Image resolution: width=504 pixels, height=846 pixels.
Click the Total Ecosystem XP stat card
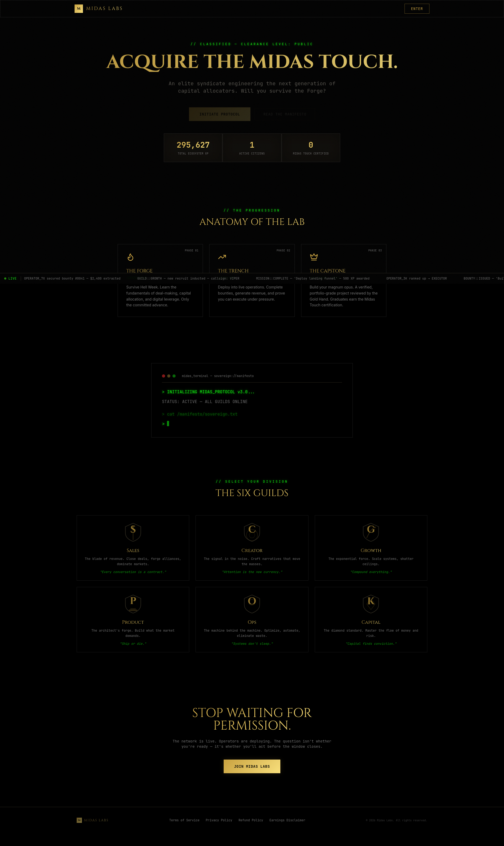193,148
